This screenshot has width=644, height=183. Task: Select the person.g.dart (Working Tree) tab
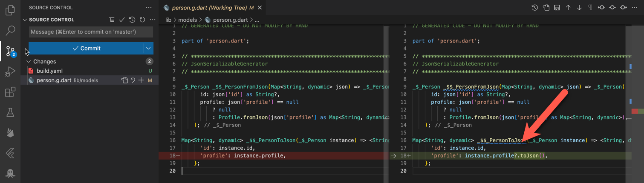coord(210,8)
